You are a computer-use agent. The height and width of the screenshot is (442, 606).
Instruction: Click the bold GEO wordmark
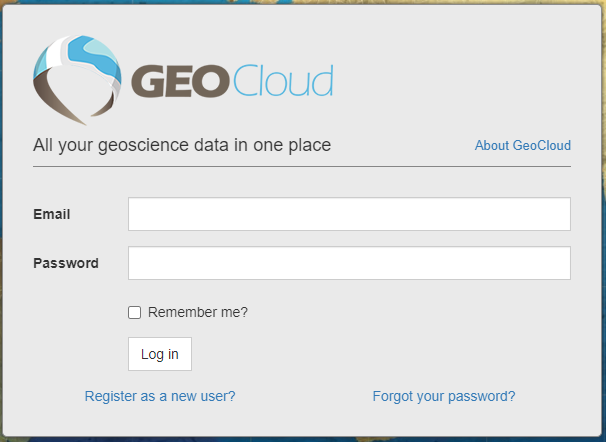[x=181, y=82]
